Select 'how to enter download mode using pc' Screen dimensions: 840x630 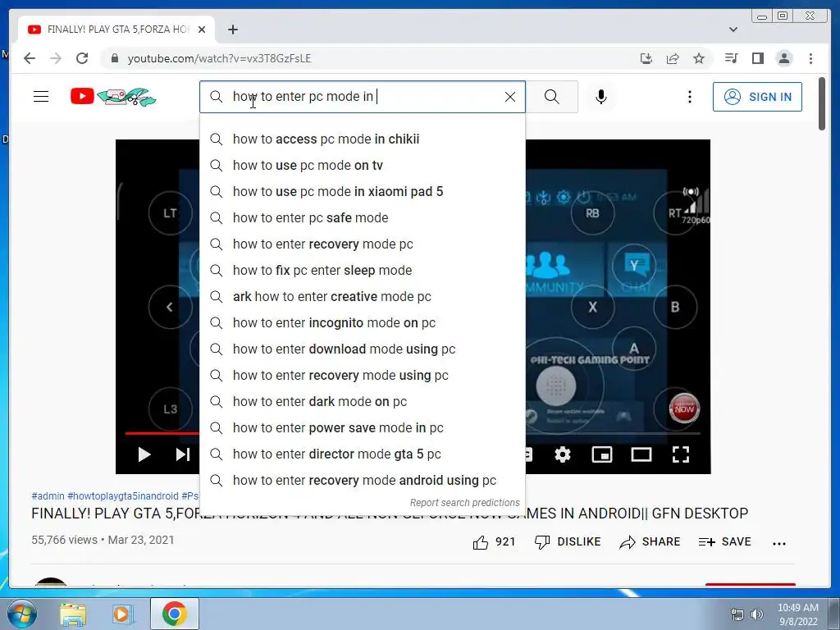363,349
